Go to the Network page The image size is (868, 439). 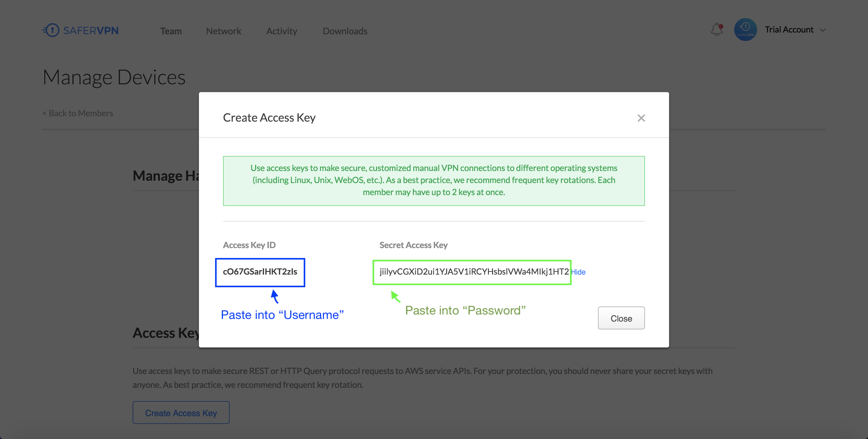223,31
